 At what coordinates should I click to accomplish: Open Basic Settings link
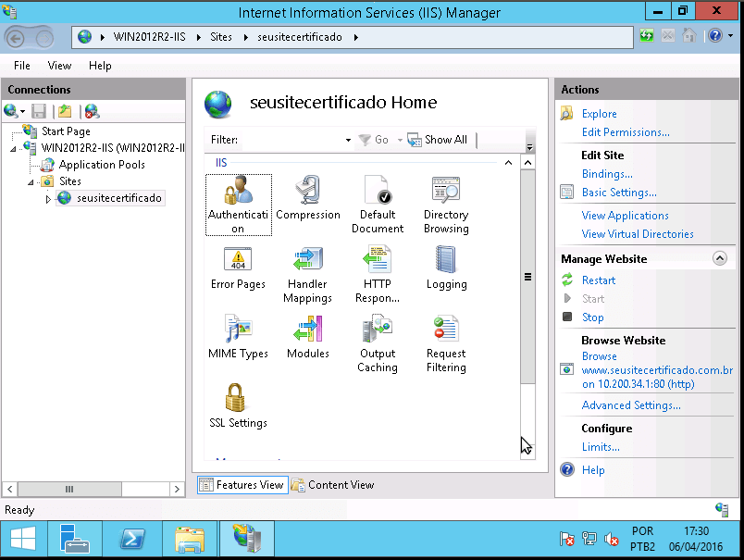619,193
